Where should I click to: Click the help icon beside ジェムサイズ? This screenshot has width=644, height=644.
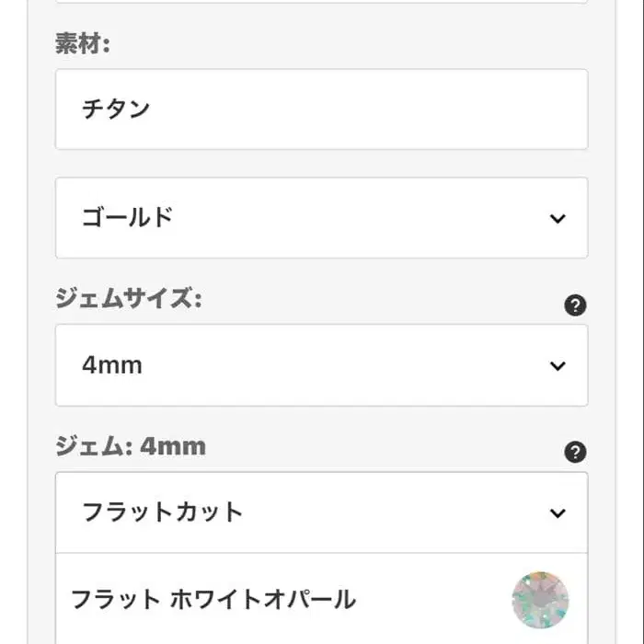pos(575,306)
